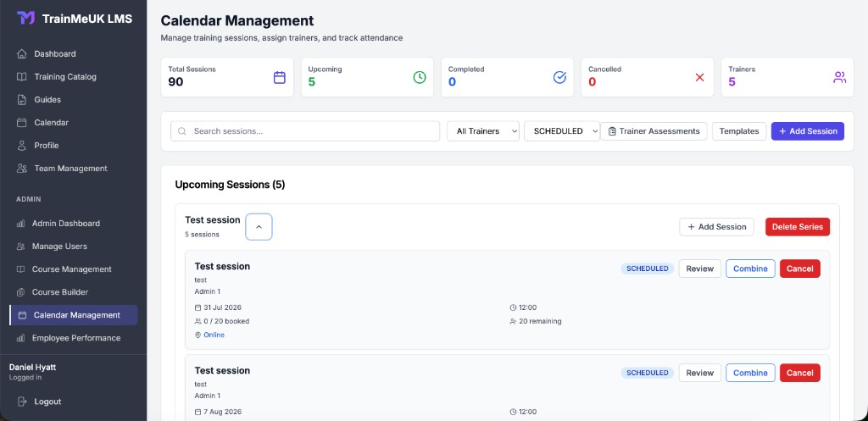Click the Trainer Assessments clipboard icon
Image resolution: width=868 pixels, height=421 pixels.
click(612, 131)
